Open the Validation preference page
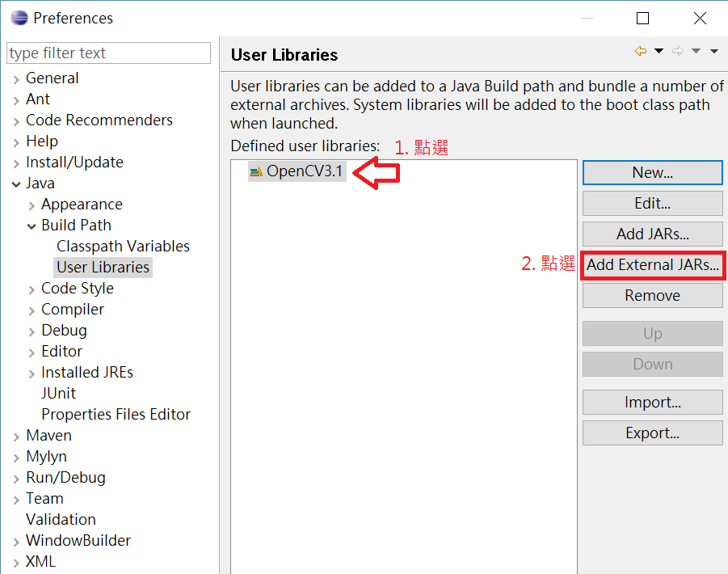 (61, 519)
